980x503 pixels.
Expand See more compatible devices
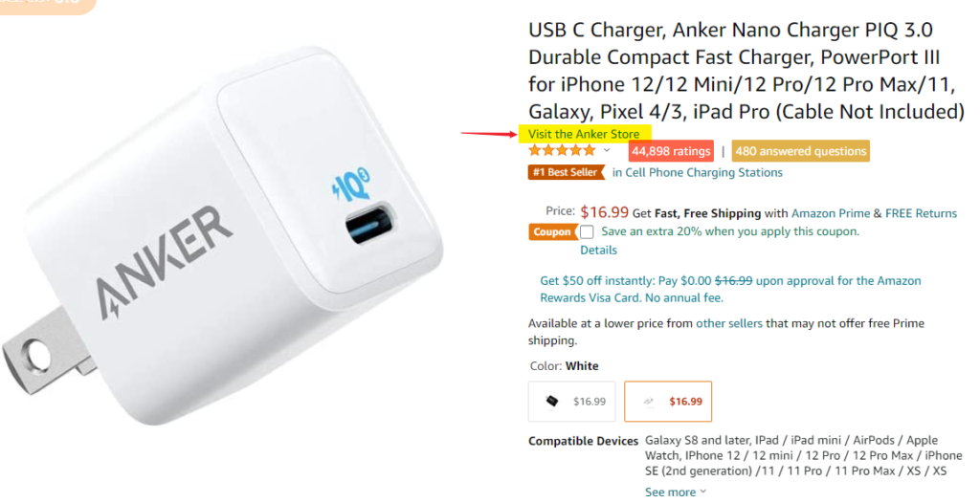(676, 492)
